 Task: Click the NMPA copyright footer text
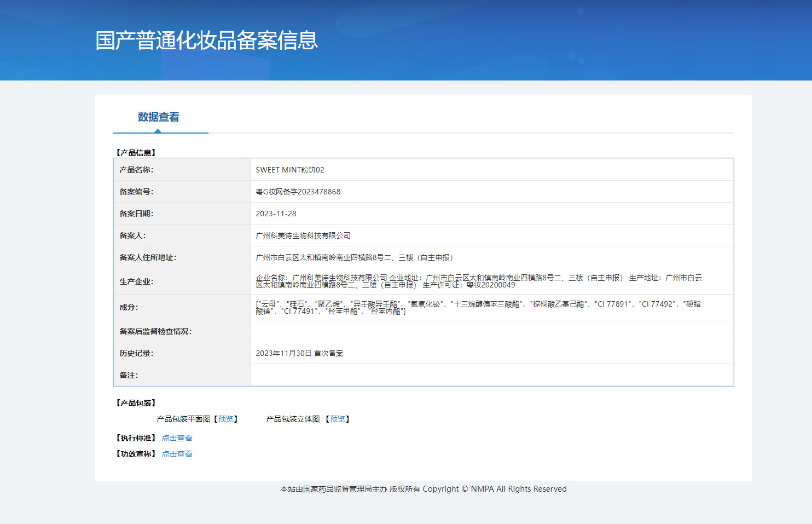(x=423, y=489)
